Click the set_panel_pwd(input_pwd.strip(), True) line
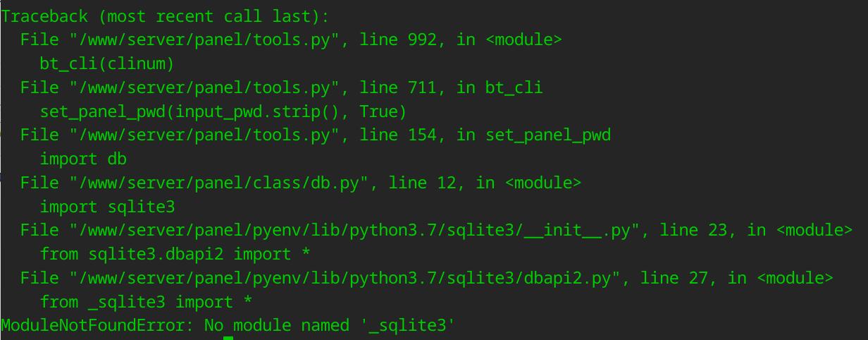This screenshot has width=868, height=340. (x=223, y=111)
